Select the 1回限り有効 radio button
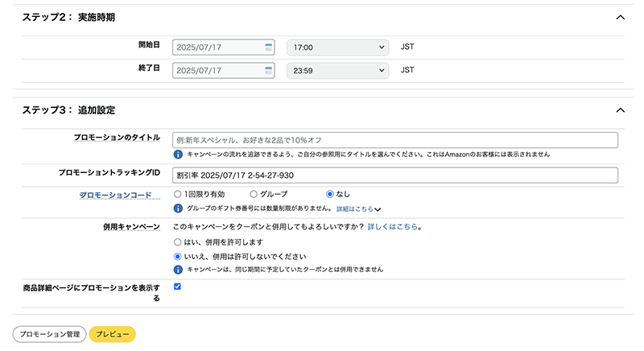Viewport: 644px width, 351px height. (x=177, y=194)
